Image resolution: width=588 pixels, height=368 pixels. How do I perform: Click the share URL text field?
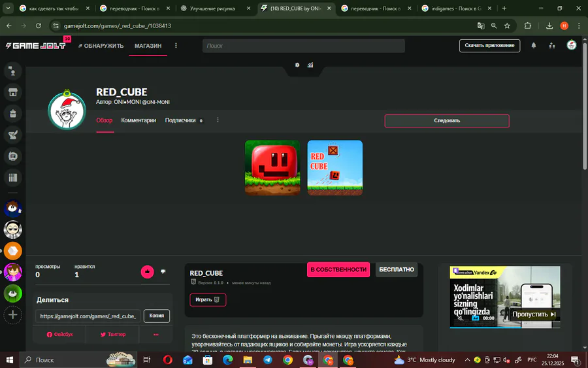[x=88, y=316]
